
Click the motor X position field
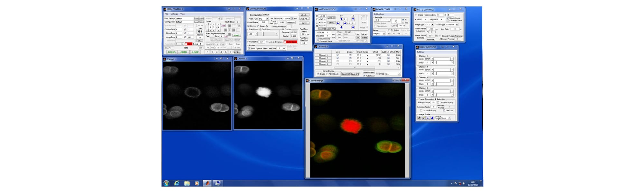point(322,16)
